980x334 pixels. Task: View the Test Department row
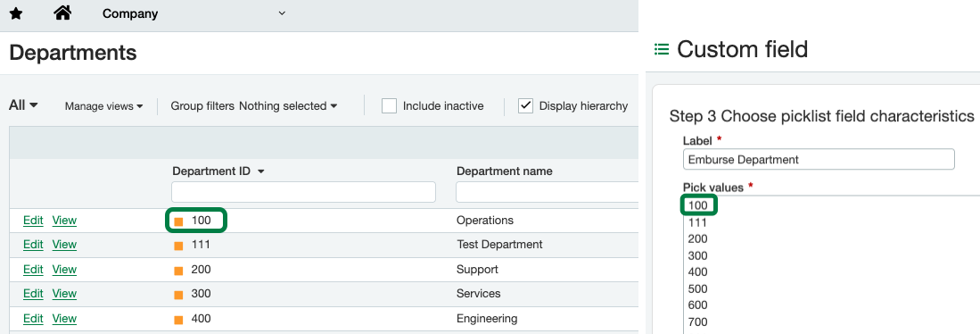(64, 245)
